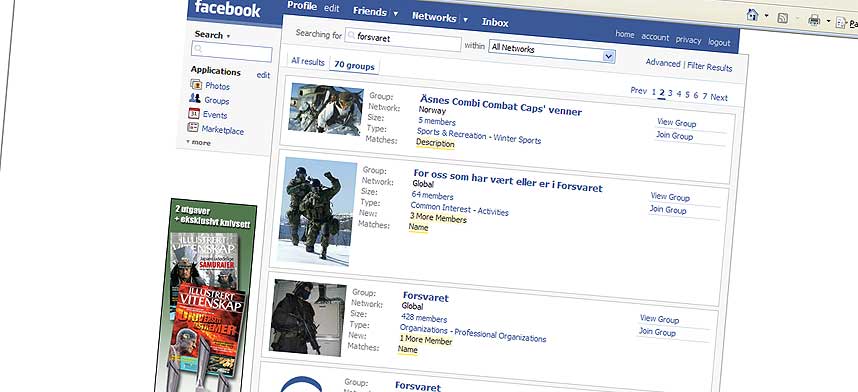Viewport: 858px width, 392px height.
Task: Go to Prev results page
Action: click(x=639, y=90)
